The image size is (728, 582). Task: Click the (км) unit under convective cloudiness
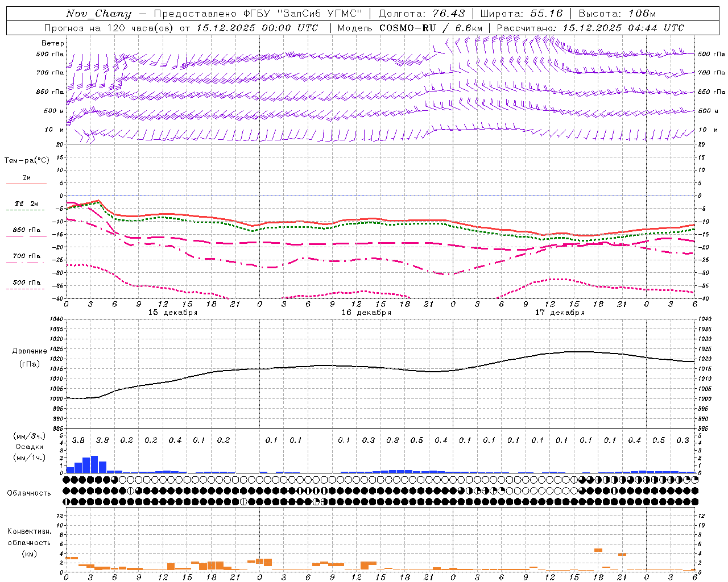point(29,554)
